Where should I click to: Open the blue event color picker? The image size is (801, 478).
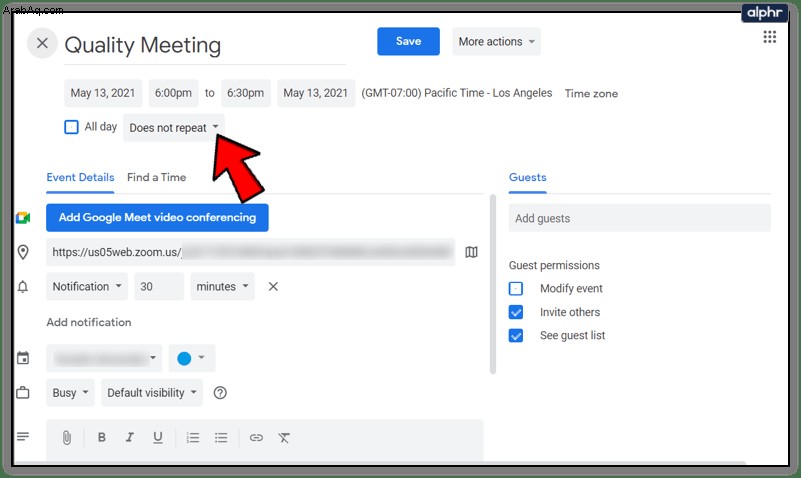[x=192, y=358]
